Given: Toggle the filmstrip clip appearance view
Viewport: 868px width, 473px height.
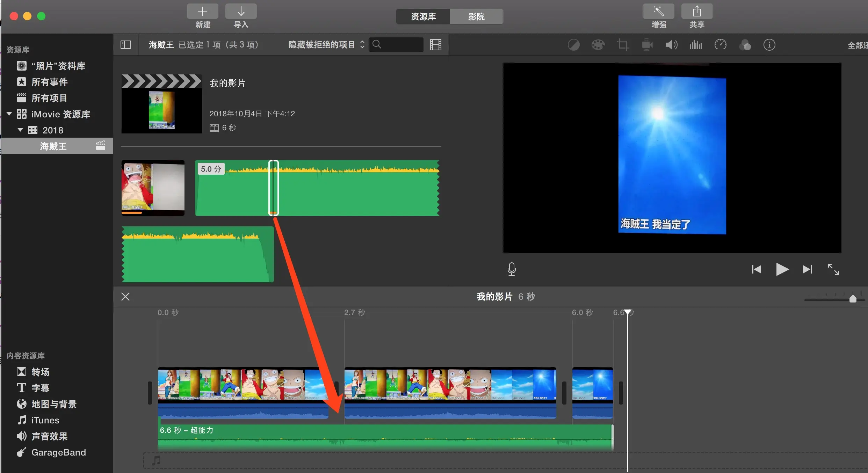Looking at the screenshot, I should (435, 45).
